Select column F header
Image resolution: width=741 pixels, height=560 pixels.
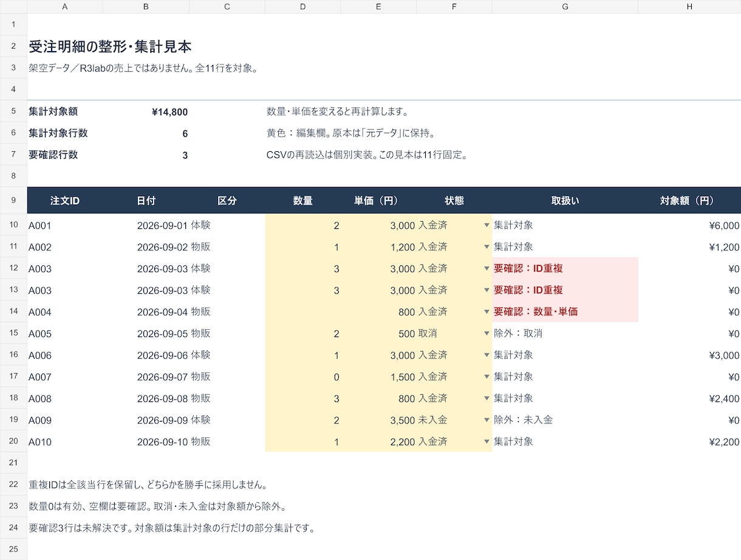[x=454, y=7]
